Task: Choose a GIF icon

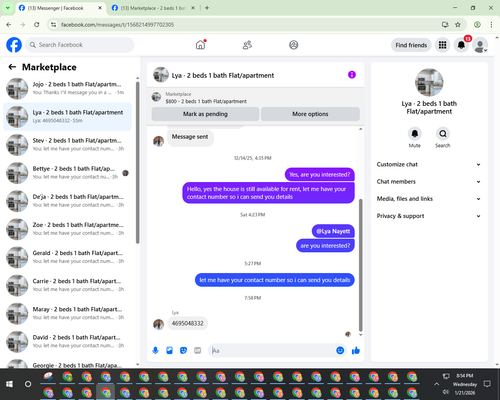Action: [198, 350]
